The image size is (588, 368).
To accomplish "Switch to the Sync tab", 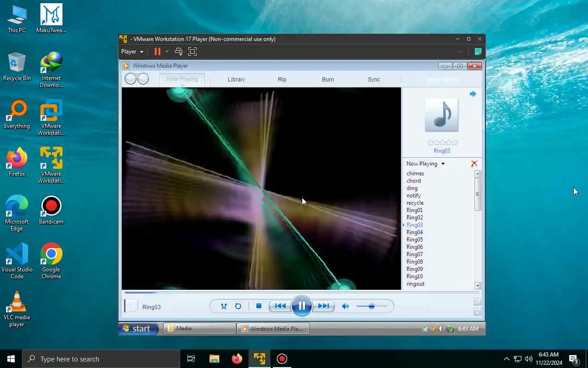I will pyautogui.click(x=374, y=79).
